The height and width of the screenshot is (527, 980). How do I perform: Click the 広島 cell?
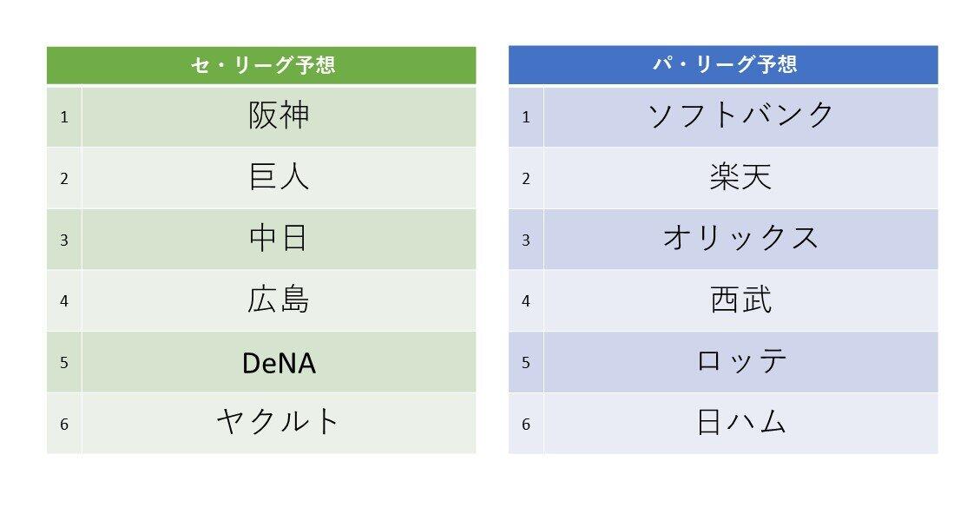(x=279, y=300)
